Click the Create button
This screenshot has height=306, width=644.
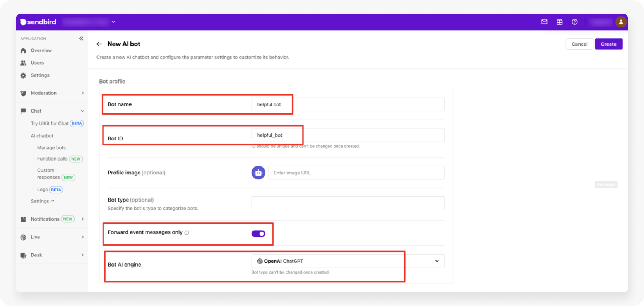pos(608,44)
